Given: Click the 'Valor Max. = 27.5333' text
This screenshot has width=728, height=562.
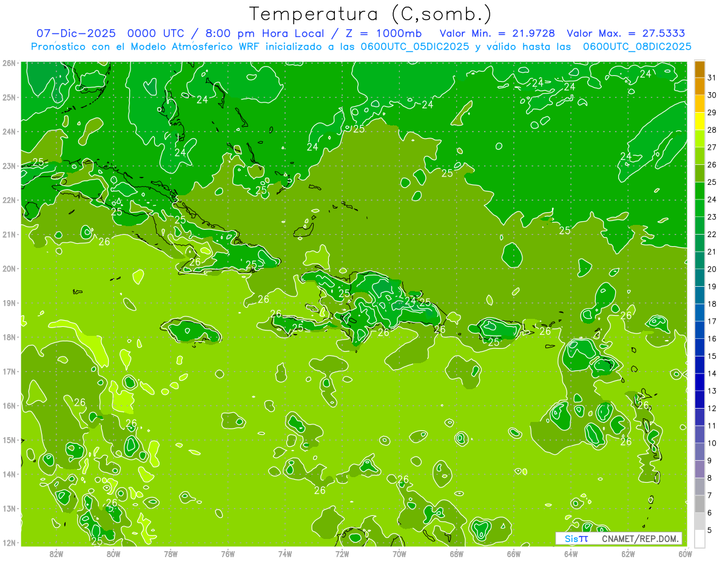Looking at the screenshot, I should point(625,33).
